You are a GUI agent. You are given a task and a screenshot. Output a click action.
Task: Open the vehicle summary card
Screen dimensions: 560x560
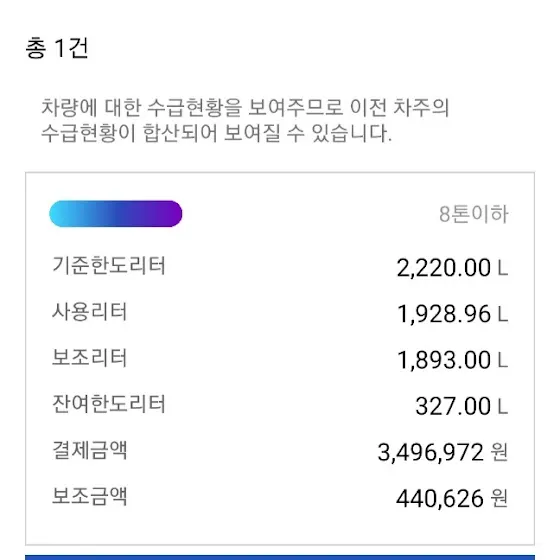click(280, 359)
